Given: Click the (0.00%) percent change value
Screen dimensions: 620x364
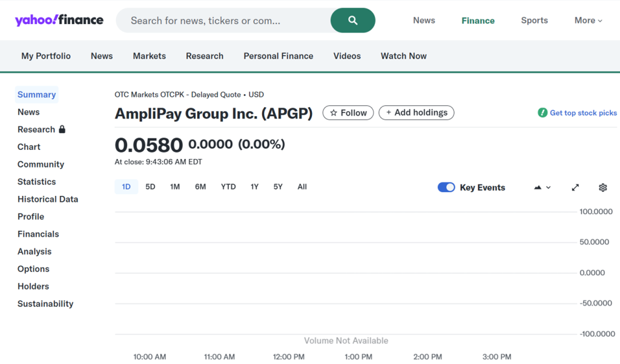Looking at the screenshot, I should tap(262, 144).
